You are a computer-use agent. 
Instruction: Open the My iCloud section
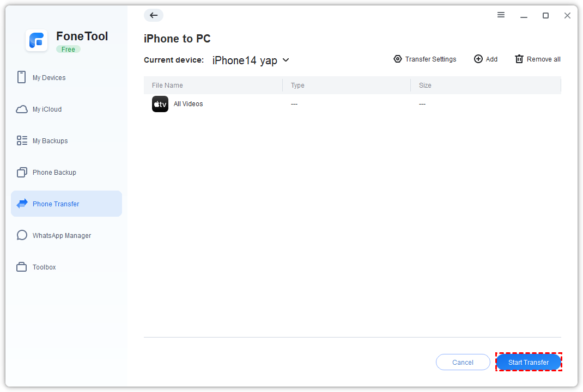pos(47,109)
